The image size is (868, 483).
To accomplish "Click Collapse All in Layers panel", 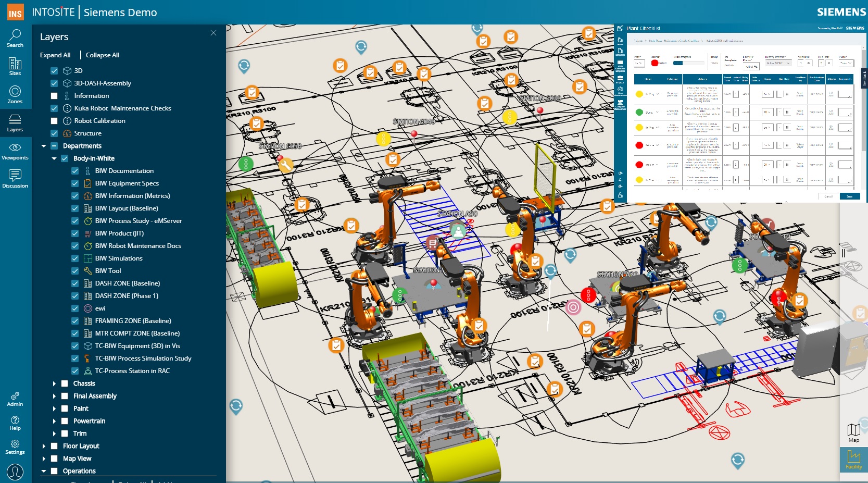I will coord(103,55).
